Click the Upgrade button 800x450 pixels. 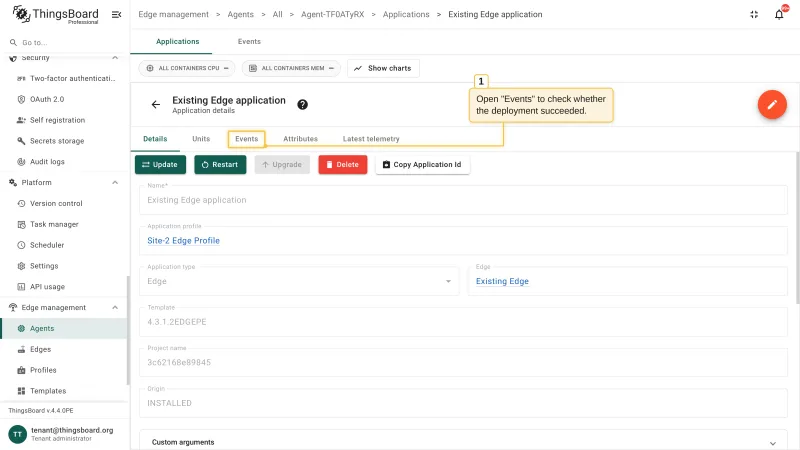tap(282, 164)
